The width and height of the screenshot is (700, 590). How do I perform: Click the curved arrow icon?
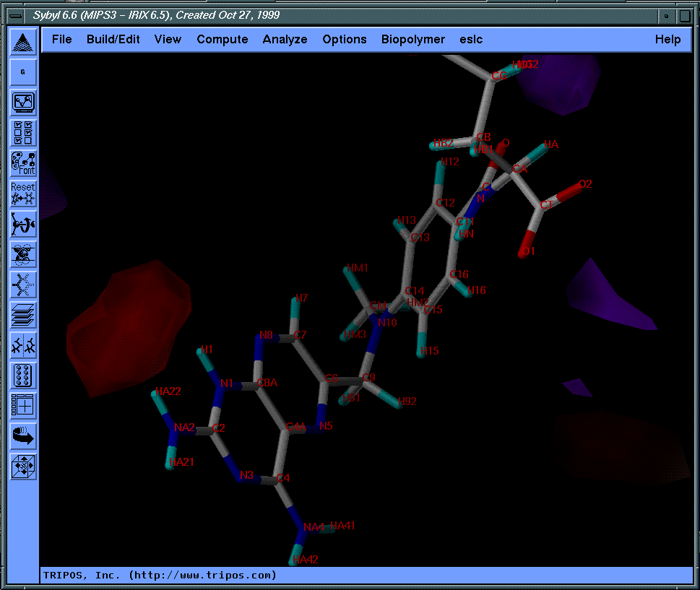24,436
